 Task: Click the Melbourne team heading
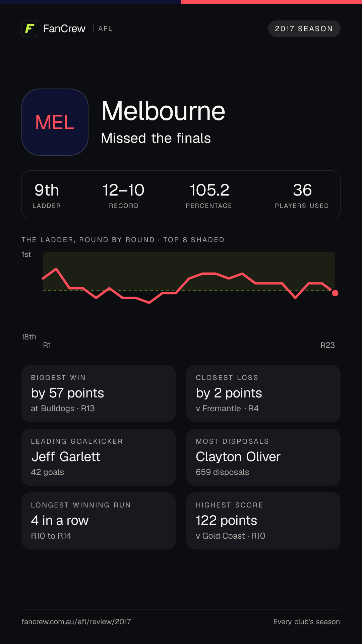(163, 111)
